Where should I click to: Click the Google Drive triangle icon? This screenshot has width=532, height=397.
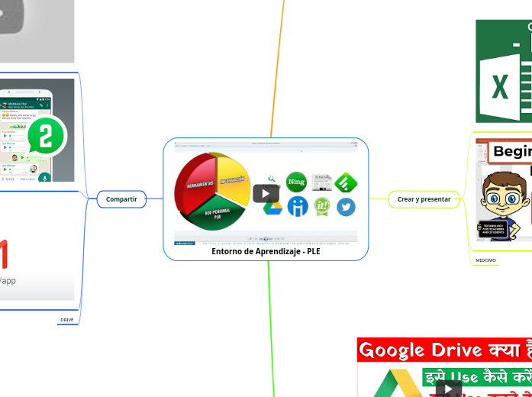[x=273, y=207]
